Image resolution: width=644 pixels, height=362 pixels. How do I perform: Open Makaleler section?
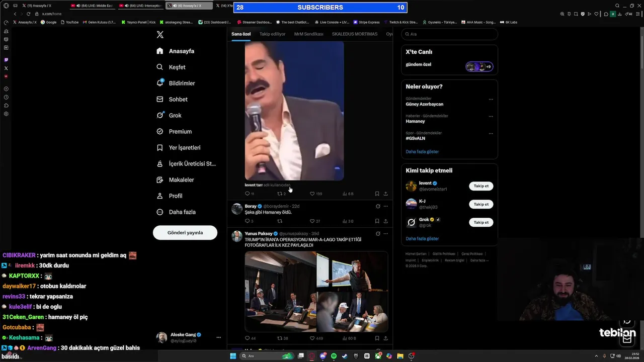pos(175,179)
